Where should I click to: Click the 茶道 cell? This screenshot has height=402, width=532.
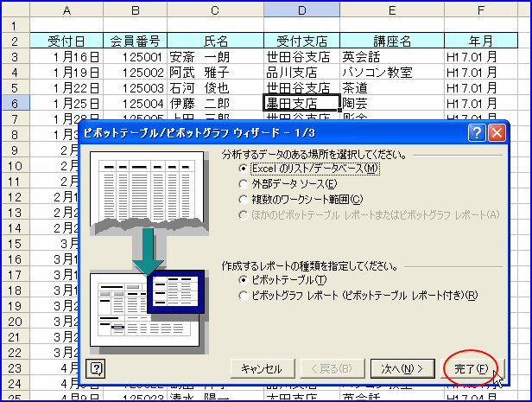pos(392,88)
